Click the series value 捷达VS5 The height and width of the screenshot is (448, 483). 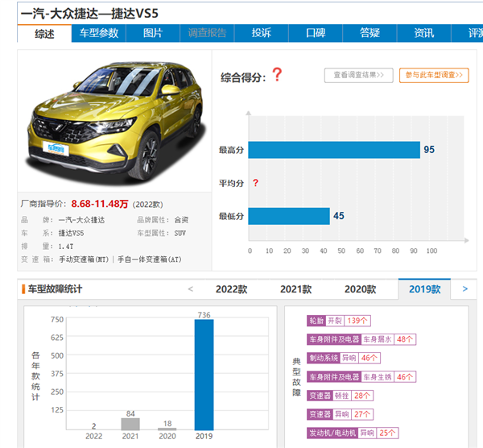71,234
